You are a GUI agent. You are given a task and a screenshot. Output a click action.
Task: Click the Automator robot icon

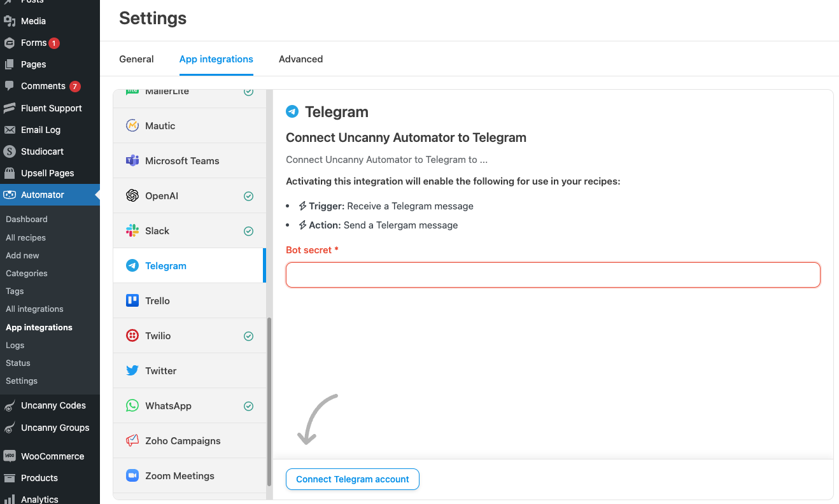[x=10, y=195]
